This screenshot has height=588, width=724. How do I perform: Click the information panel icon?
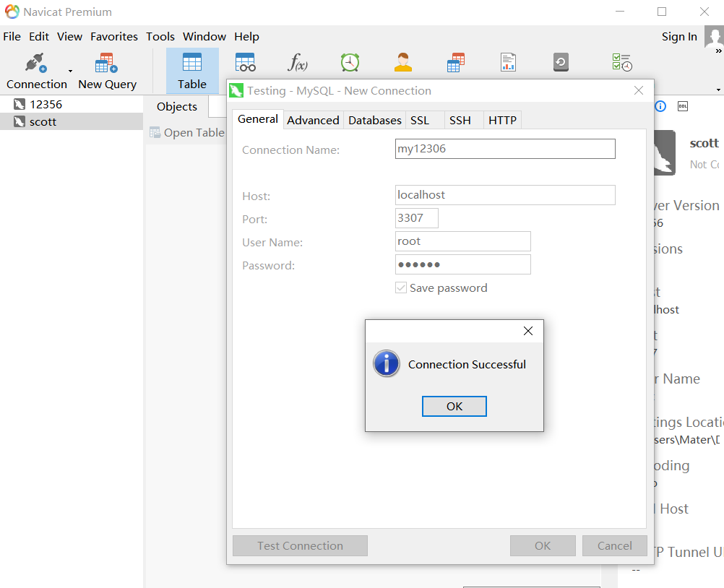(x=660, y=107)
